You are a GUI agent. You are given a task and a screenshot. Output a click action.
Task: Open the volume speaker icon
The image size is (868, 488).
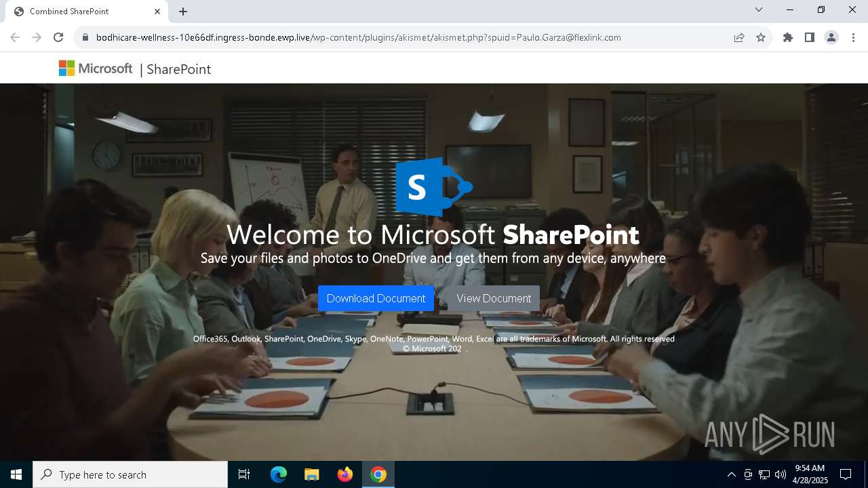click(x=781, y=474)
